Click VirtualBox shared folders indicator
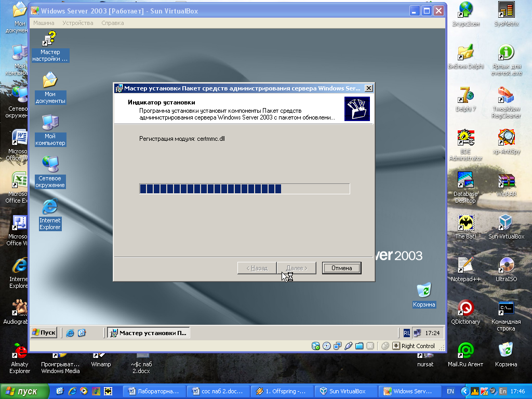This screenshot has width=532, height=399. tap(359, 345)
